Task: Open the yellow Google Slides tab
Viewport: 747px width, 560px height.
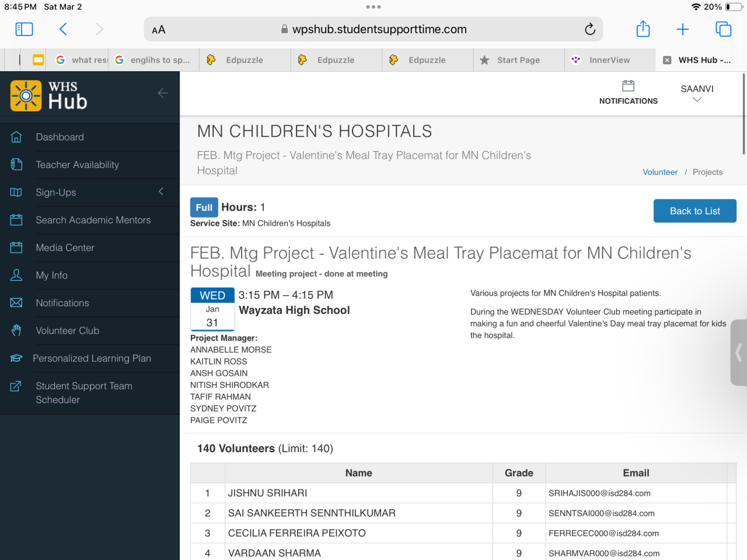Action: (38, 60)
